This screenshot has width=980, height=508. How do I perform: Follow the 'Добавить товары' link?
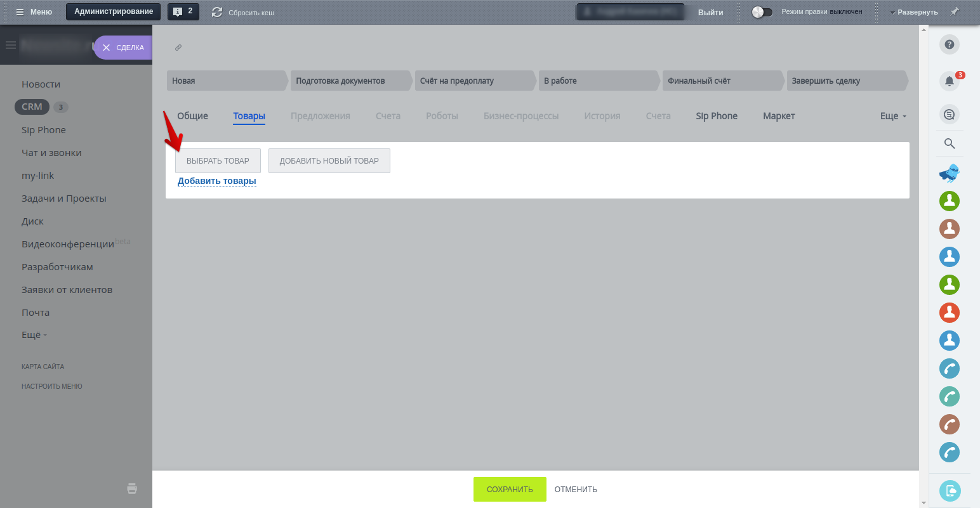[x=217, y=181]
